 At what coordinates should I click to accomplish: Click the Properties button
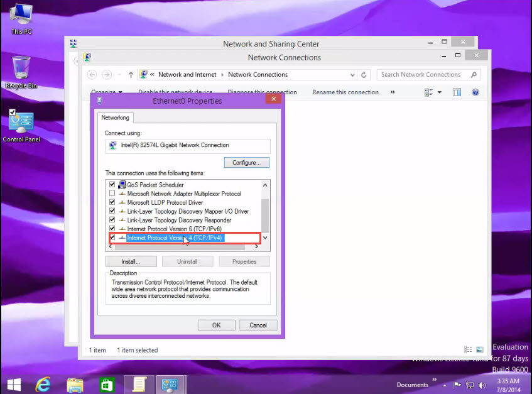point(244,261)
